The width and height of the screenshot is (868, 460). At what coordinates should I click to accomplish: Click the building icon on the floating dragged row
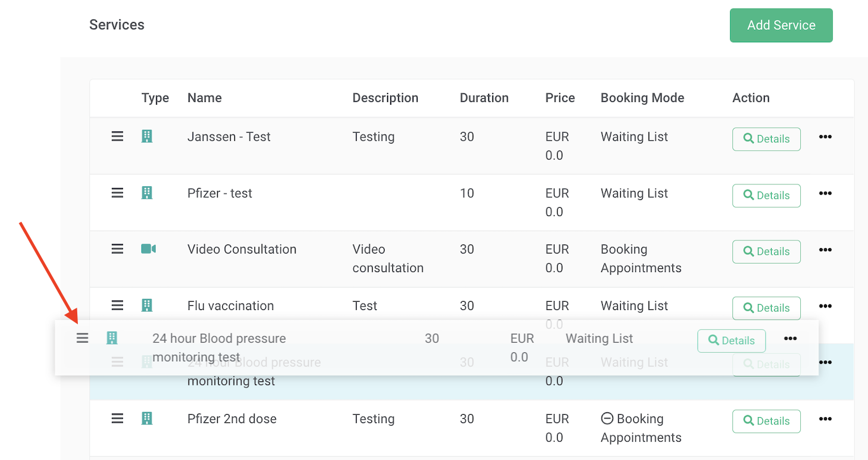[112, 338]
